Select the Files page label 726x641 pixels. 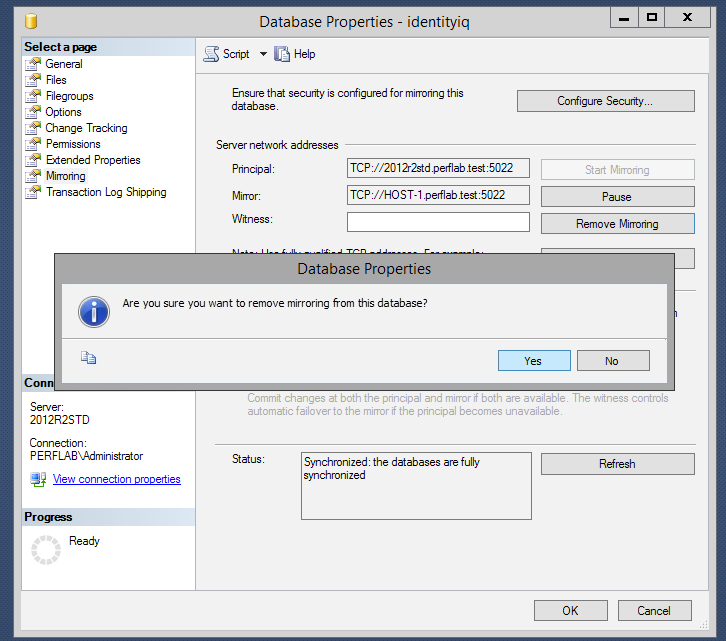(x=56, y=80)
